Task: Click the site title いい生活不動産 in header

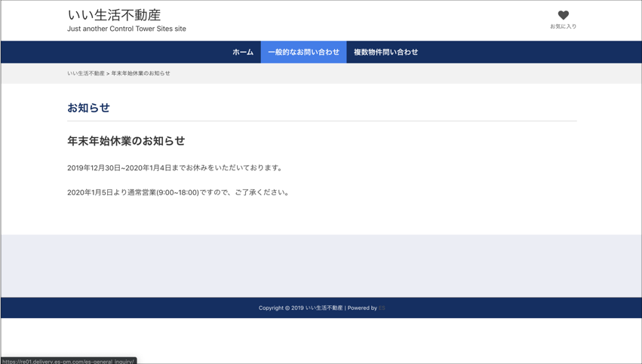Action: [114, 14]
